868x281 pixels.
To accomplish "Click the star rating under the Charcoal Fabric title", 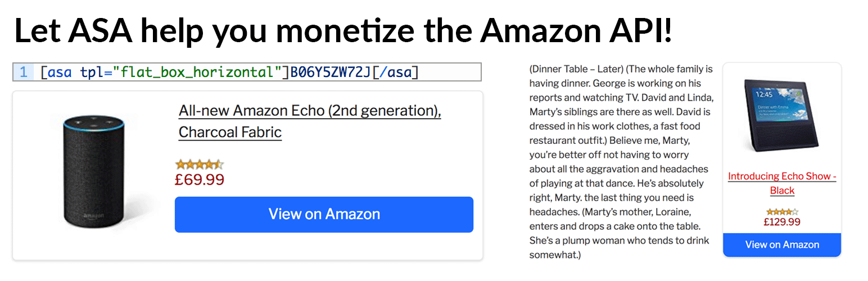I will click(x=200, y=165).
